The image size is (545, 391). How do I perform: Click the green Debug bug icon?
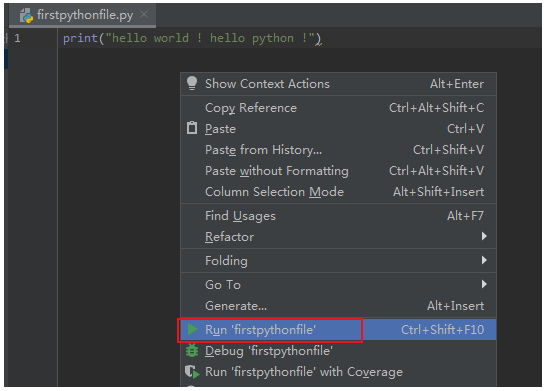(192, 350)
